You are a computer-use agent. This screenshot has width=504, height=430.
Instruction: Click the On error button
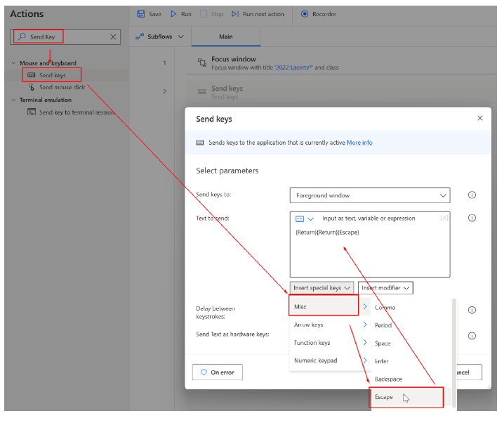pyautogui.click(x=217, y=372)
